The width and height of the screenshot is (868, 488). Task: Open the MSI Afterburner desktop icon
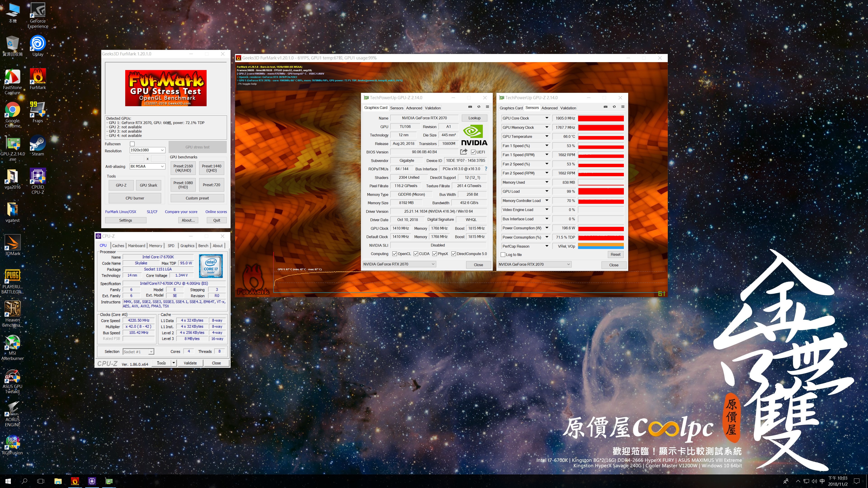[12, 347]
